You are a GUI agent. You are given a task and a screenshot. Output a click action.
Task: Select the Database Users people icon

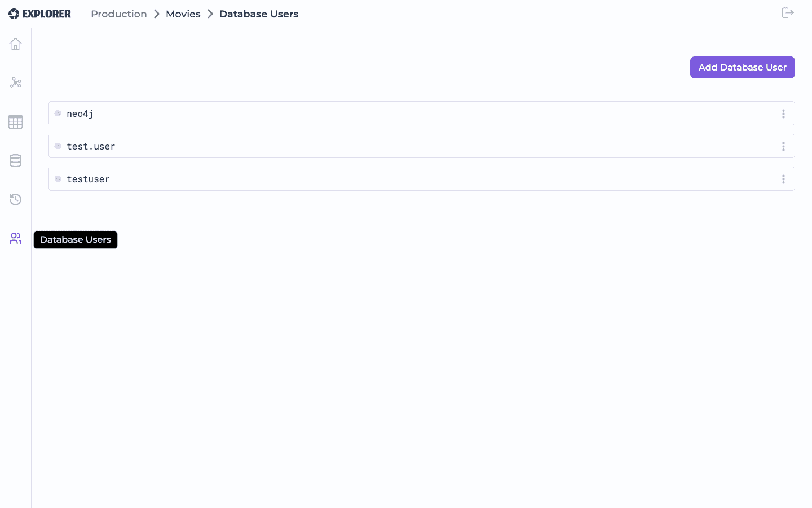click(15, 239)
